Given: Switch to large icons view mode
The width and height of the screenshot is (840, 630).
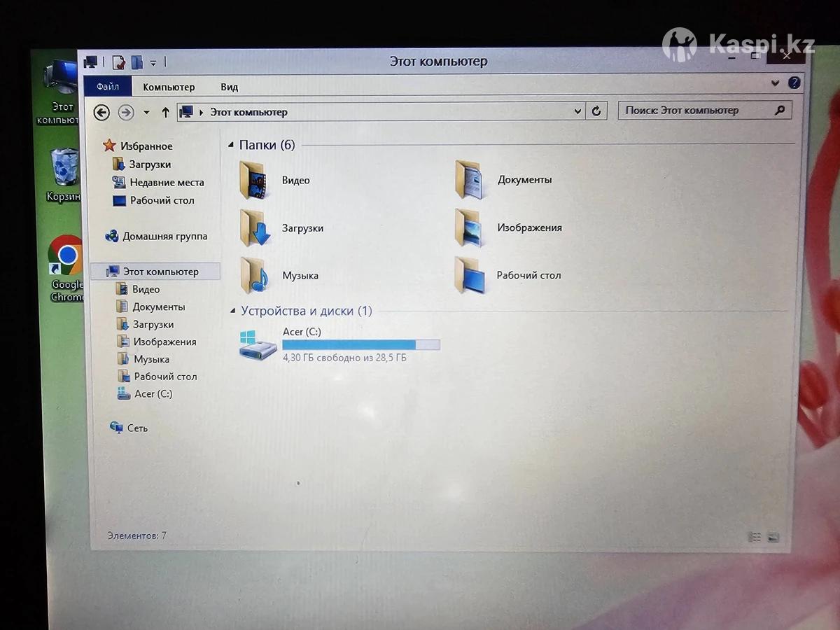Looking at the screenshot, I should pyautogui.click(x=773, y=537).
